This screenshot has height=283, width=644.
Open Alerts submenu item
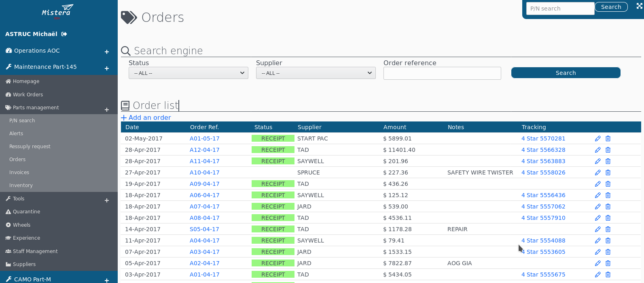tap(16, 134)
